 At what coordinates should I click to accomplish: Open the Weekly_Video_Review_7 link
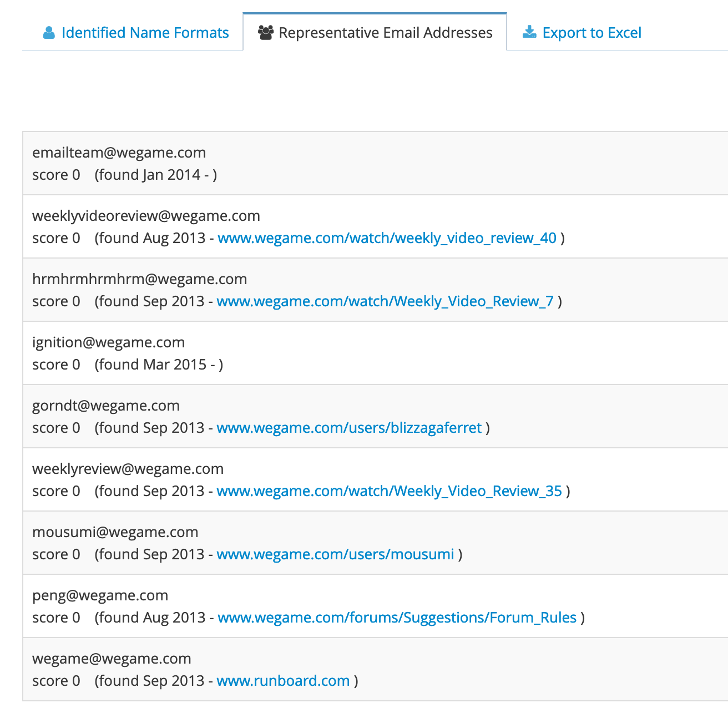[385, 301]
